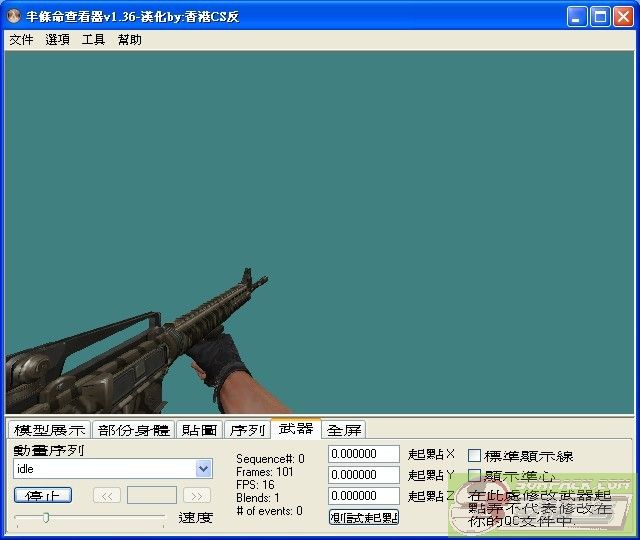This screenshot has height=540, width=640.
Task: Switch to the 部份身體 tab
Action: pos(134,430)
